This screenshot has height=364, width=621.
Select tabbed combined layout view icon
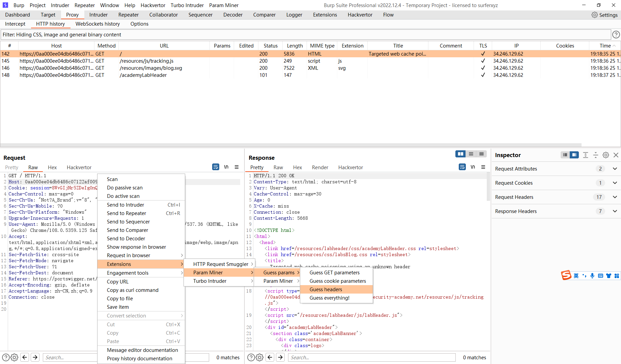pos(481,154)
